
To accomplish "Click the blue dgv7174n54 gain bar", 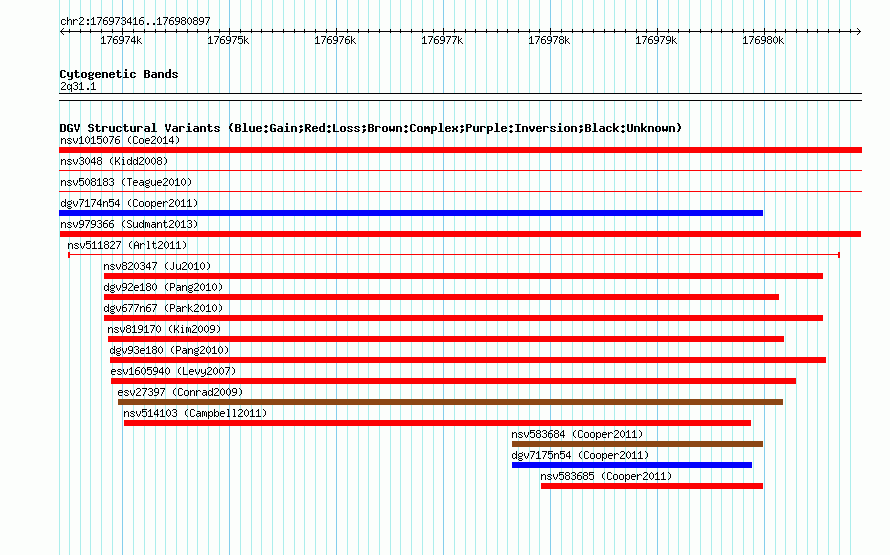I will pyautogui.click(x=411, y=213).
